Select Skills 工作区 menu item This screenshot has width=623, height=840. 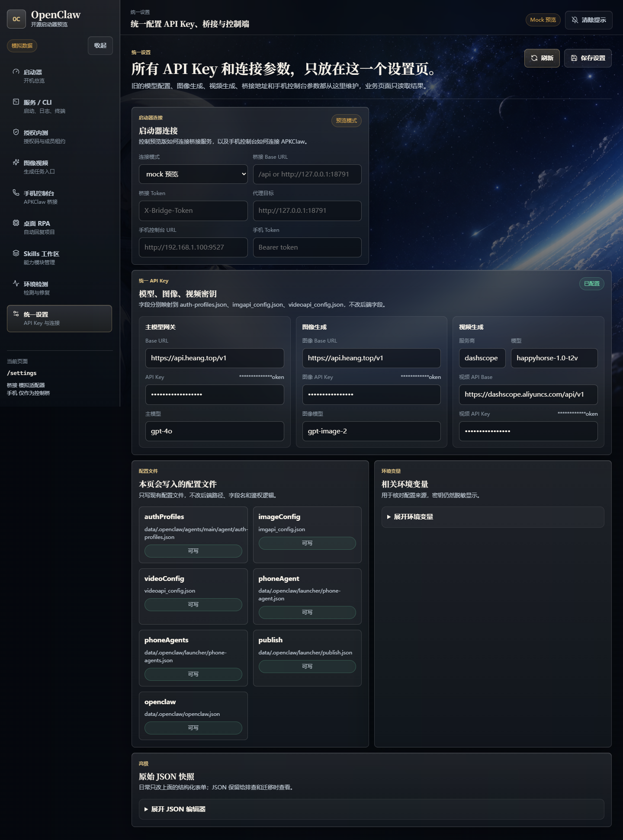[59, 258]
